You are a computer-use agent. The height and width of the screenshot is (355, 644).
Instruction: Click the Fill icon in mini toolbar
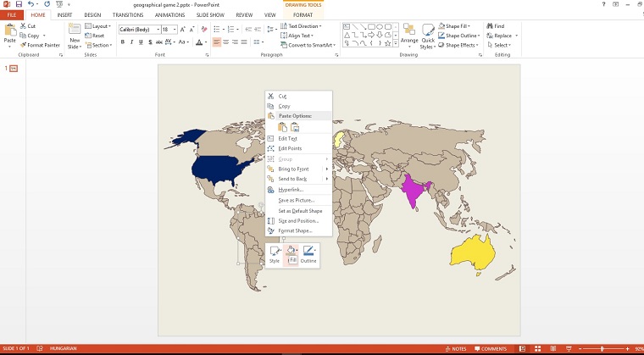(291, 252)
